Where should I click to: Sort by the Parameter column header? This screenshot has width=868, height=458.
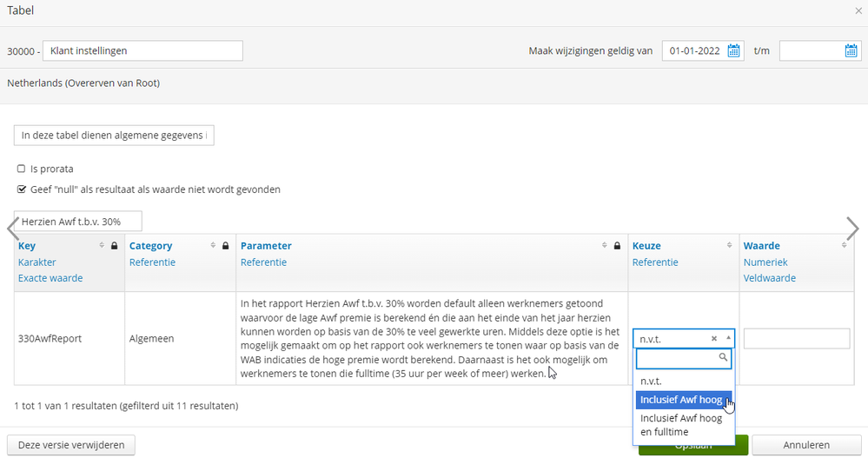(x=266, y=246)
